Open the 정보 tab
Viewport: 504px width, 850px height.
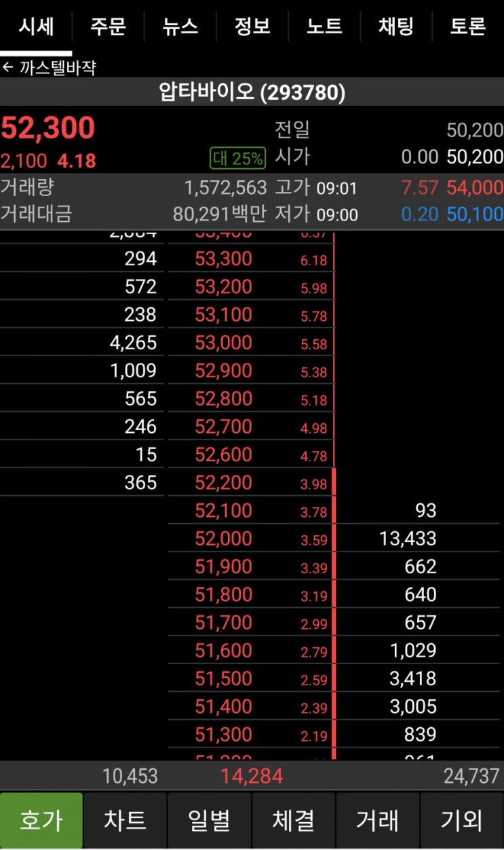pos(252,26)
